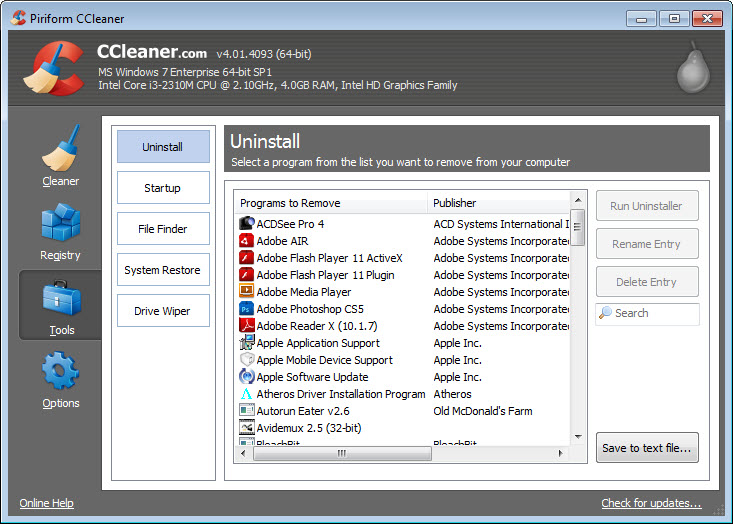Viewport: 733px width, 524px height.
Task: Click the Delete Entry button
Action: pyautogui.click(x=647, y=282)
